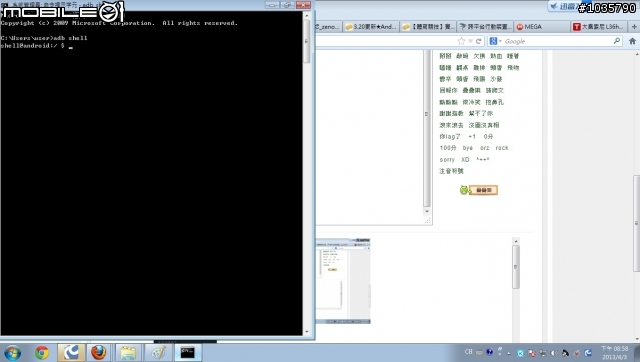
Task: Click the Xunlei bird toolbar button
Action: coord(563,6)
